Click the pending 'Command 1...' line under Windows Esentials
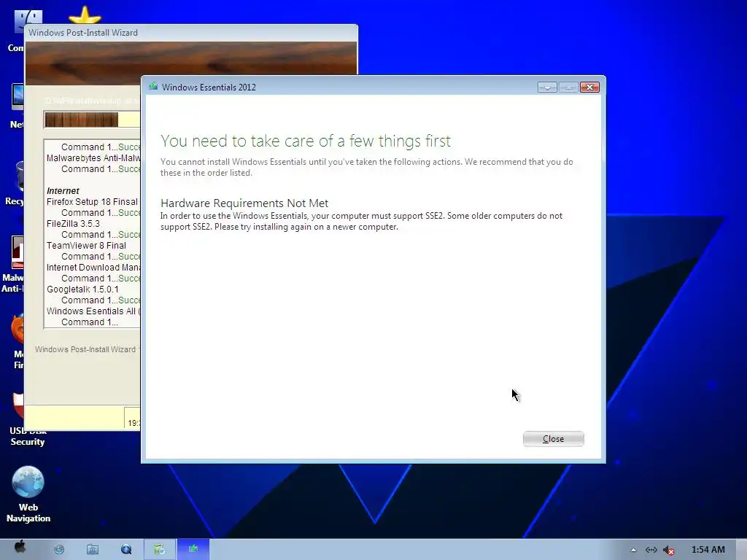This screenshot has height=560, width=747. point(90,322)
